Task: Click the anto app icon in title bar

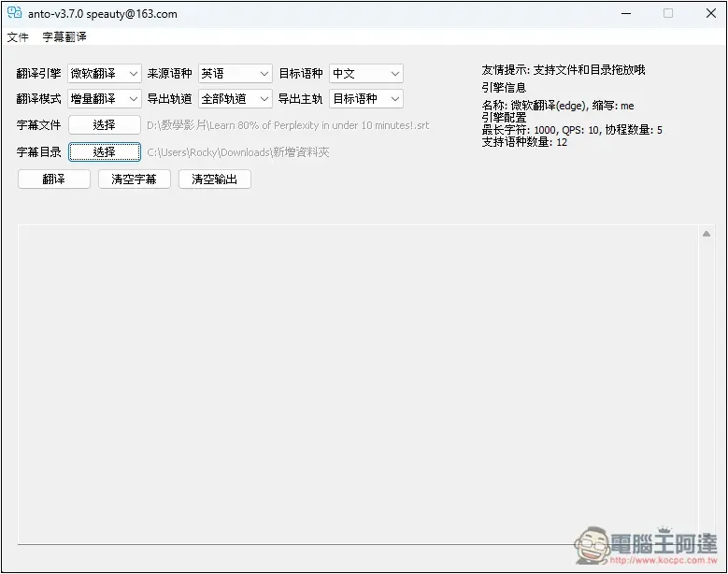Action: 14,13
